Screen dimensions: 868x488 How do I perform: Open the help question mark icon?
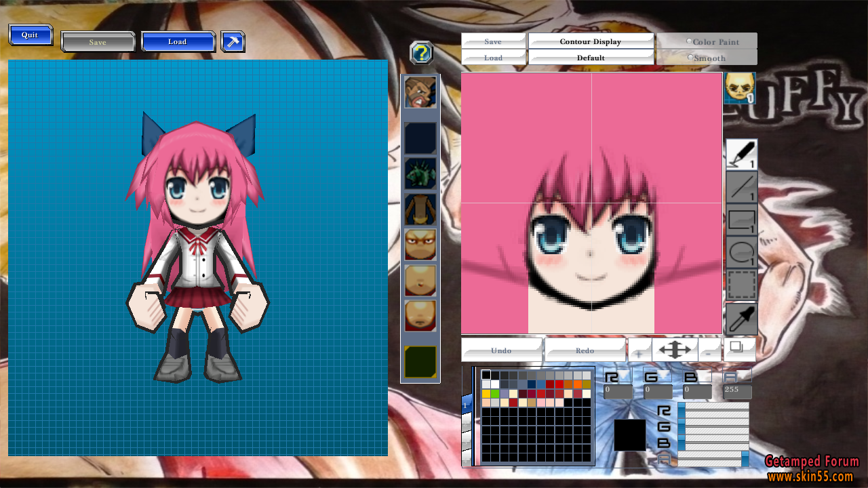[x=422, y=53]
